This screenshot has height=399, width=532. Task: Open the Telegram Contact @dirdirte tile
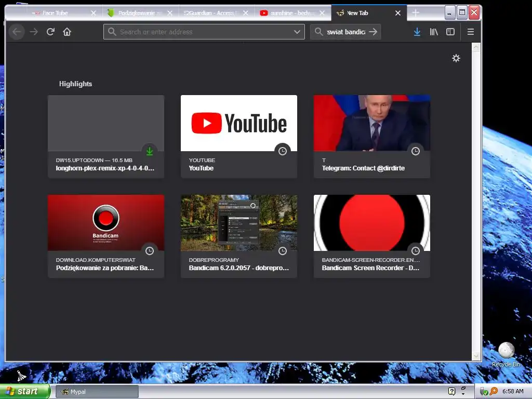[x=372, y=137]
